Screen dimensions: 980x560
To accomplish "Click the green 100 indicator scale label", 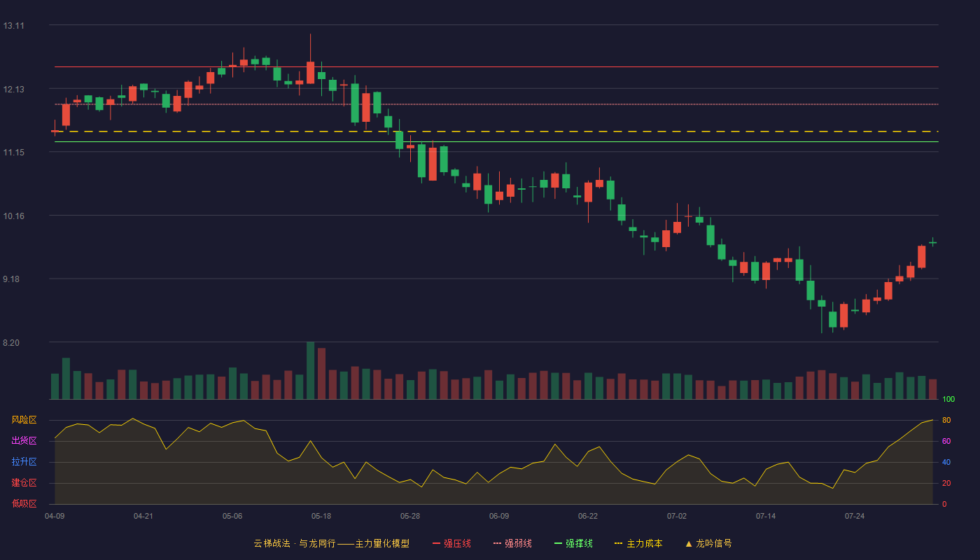I will click(x=948, y=400).
